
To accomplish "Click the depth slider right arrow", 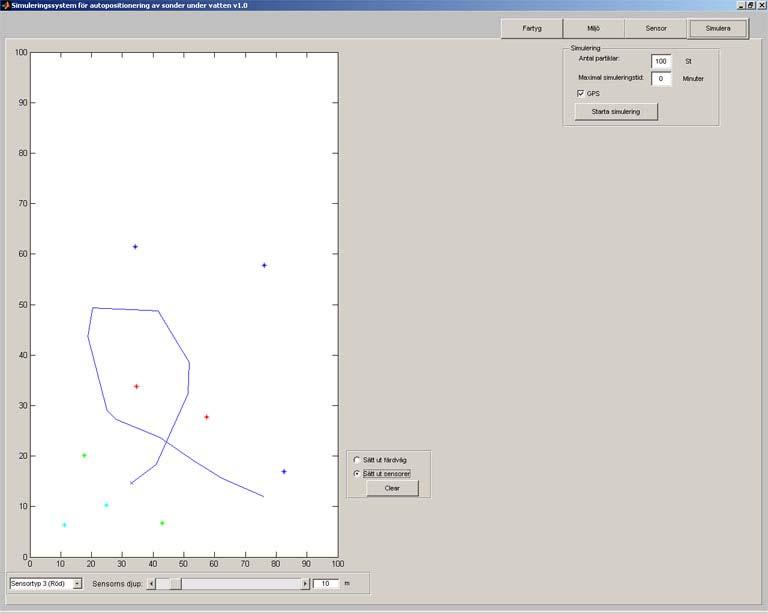I will coord(305,584).
